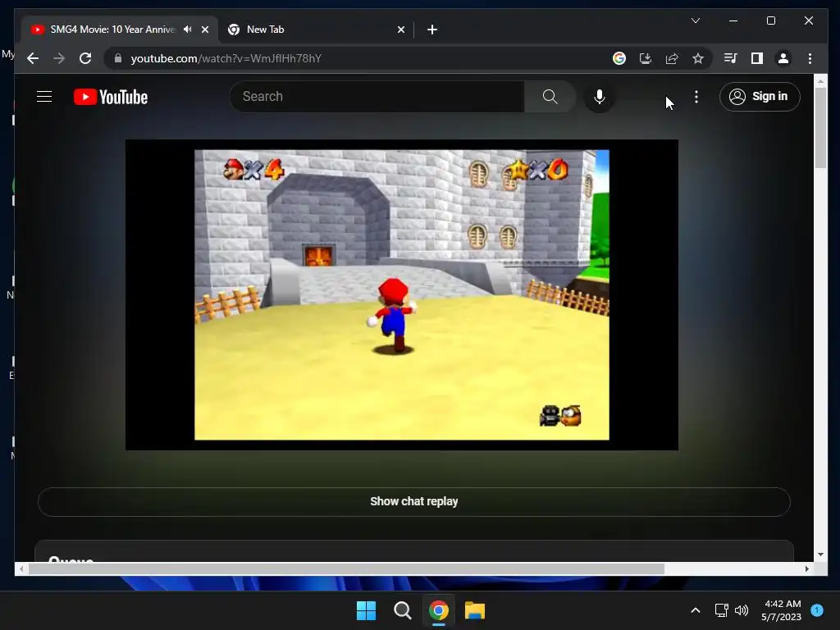840x630 pixels.
Task: Click the vertical scrollbar thumb
Action: (x=820, y=127)
